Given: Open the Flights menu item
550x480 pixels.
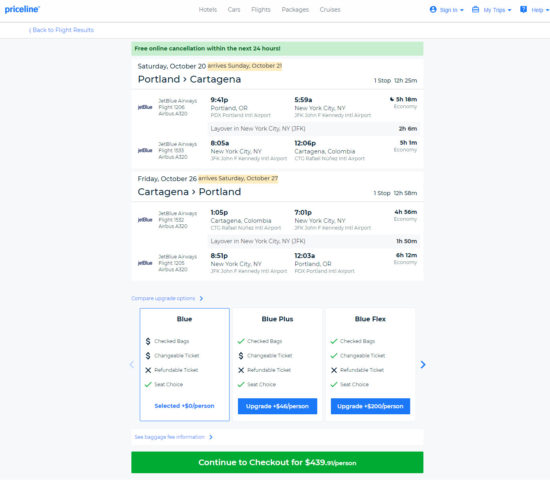Looking at the screenshot, I should (x=261, y=9).
